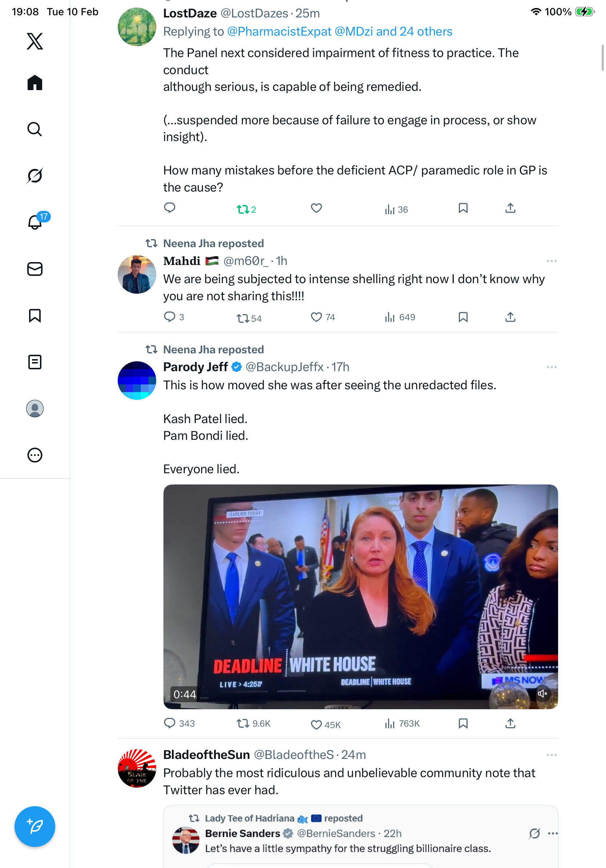Viewport: 606px width, 868px height.
Task: Open Messages envelope in sidebar
Action: [35, 269]
